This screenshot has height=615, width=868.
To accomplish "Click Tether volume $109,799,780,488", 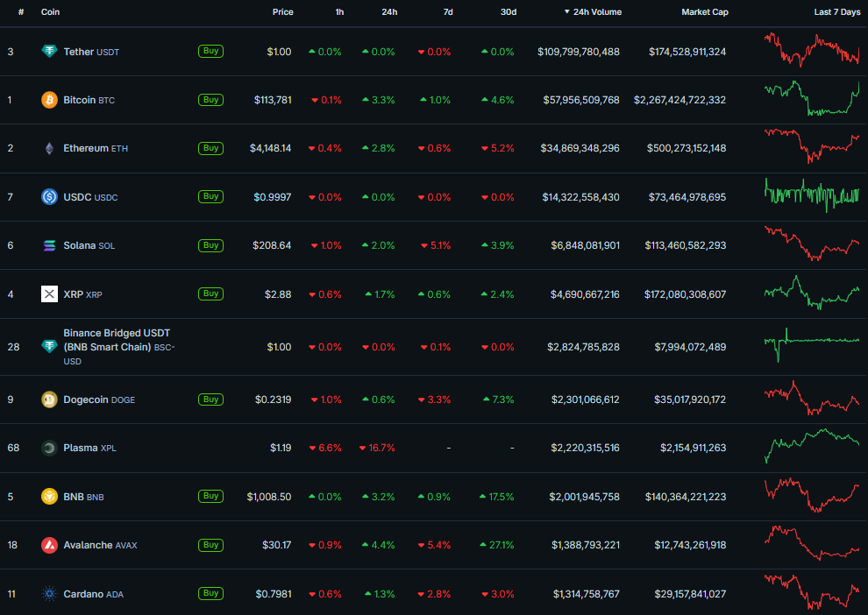I will point(579,52).
